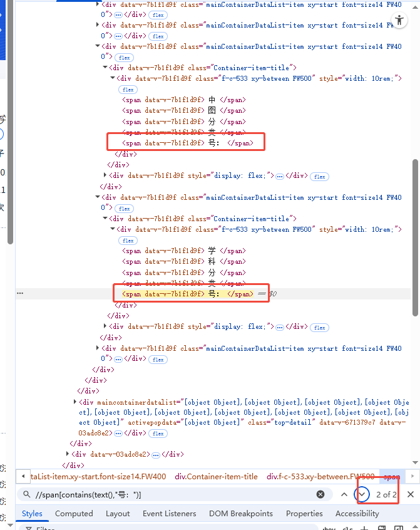Close the DevTools search bar
The width and height of the screenshot is (420, 530).
pos(411,494)
